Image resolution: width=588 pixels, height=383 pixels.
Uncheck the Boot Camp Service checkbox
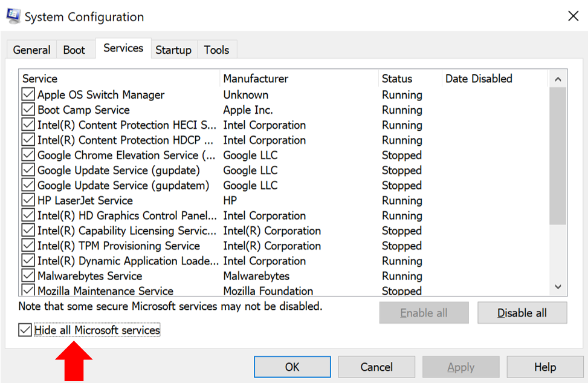click(x=28, y=110)
